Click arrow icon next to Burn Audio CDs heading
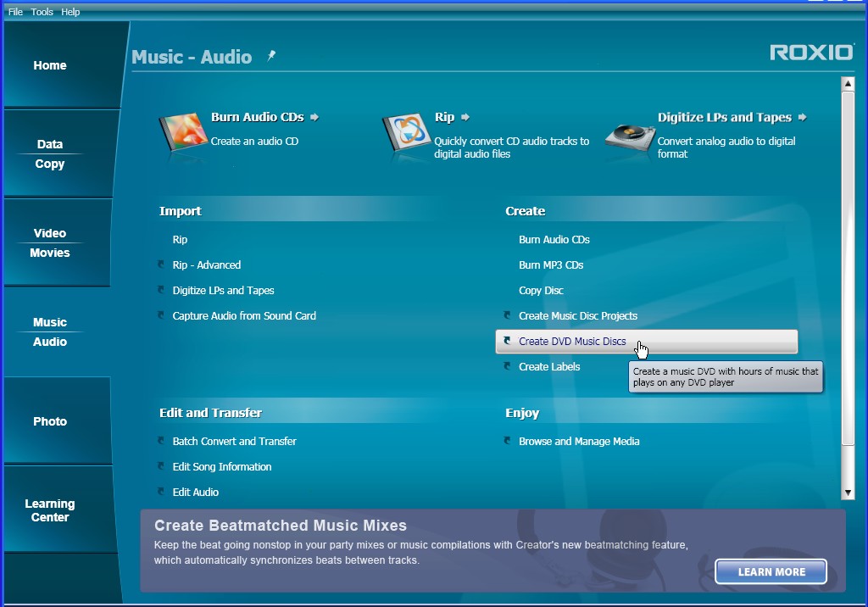Image resolution: width=868 pixels, height=607 pixels. pyautogui.click(x=314, y=117)
